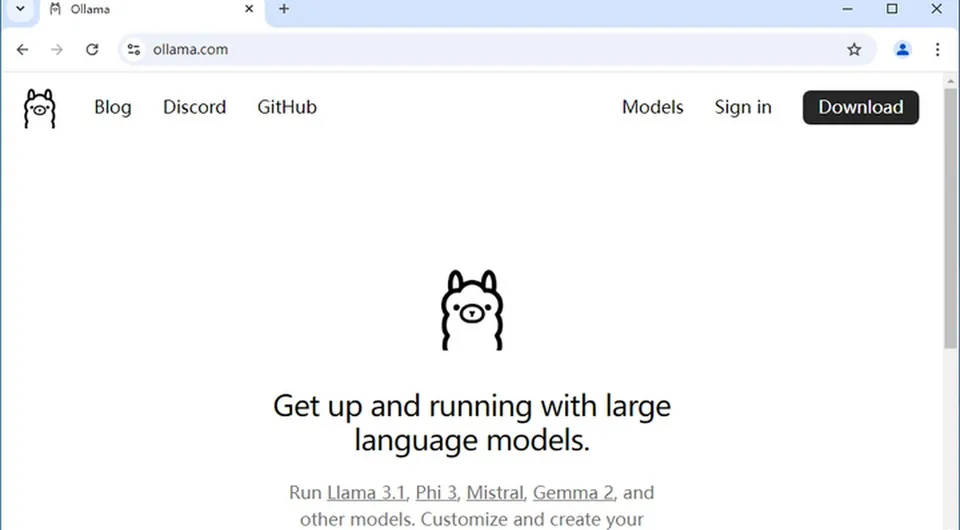Click the black Download button

tap(861, 107)
